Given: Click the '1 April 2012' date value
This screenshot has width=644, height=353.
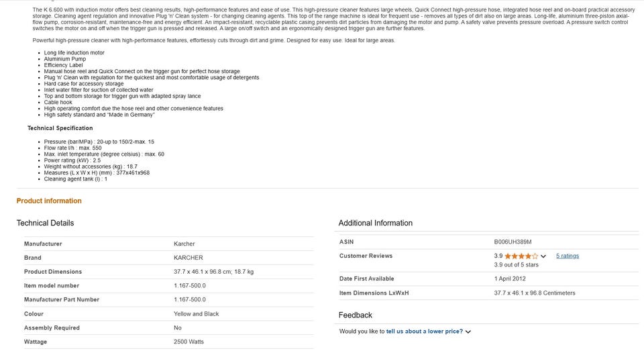Looking at the screenshot, I should 510,279.
